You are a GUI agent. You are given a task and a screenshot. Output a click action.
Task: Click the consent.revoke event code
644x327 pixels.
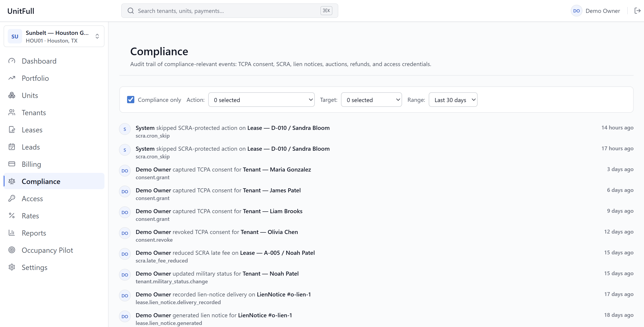point(154,240)
